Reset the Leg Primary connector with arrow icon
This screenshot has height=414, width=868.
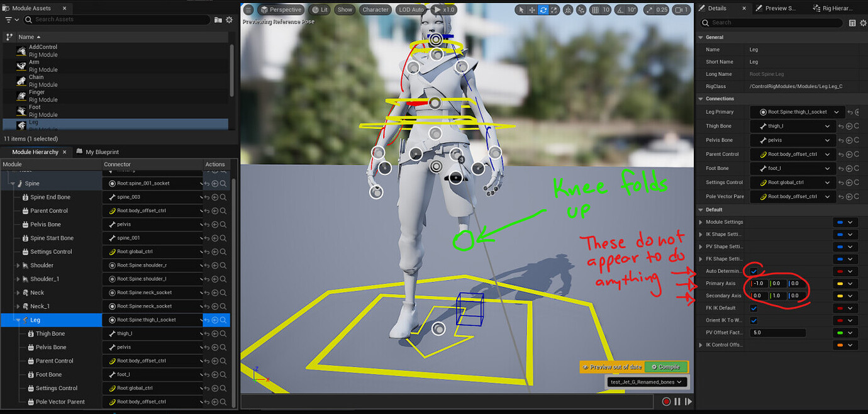click(x=849, y=112)
